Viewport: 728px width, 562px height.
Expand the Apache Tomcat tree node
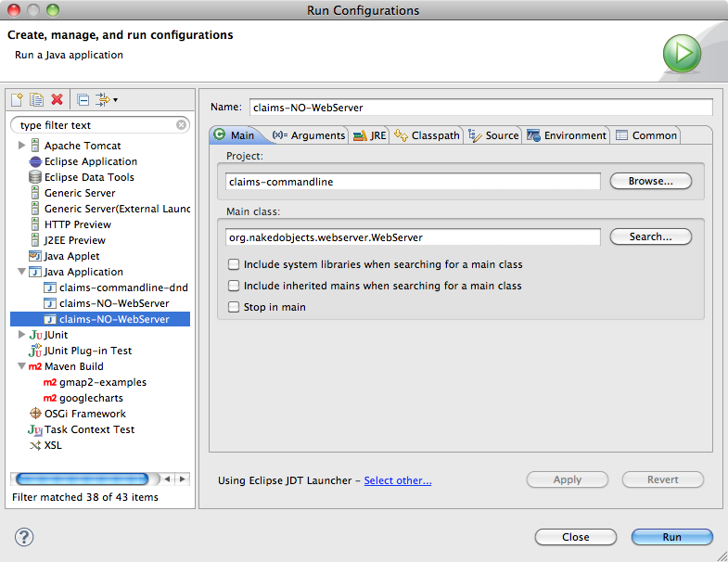click(x=21, y=146)
